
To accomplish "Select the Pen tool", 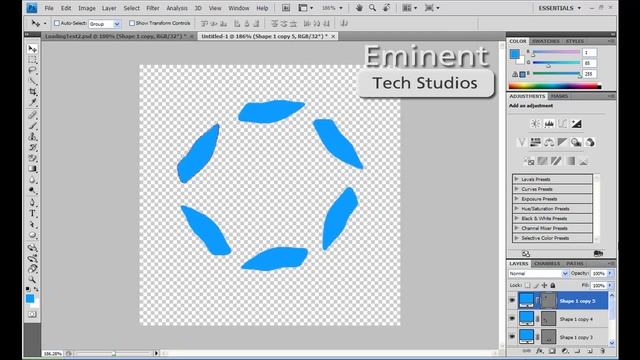I will [x=32, y=202].
